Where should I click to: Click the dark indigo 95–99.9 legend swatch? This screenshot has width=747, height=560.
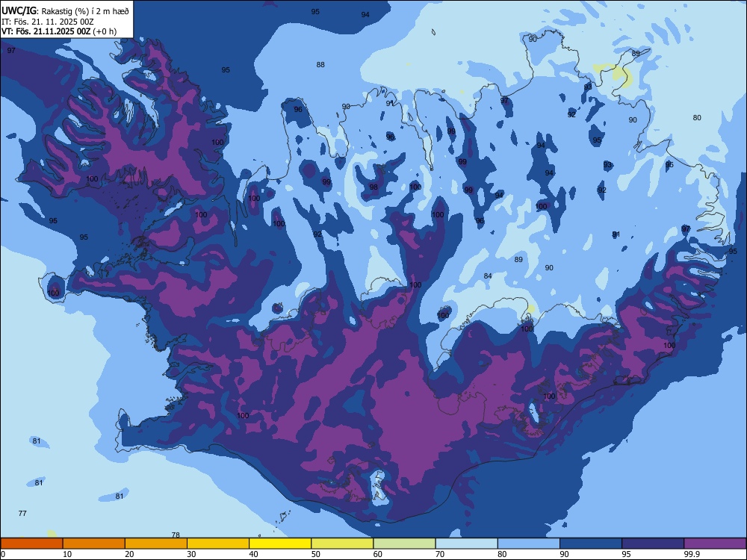[x=653, y=544]
